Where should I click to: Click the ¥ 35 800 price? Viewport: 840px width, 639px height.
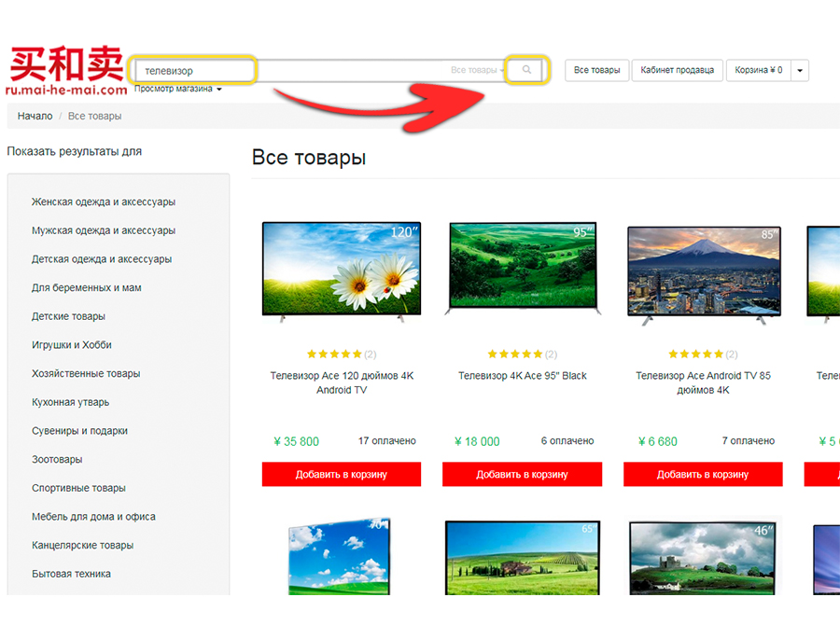coord(296,441)
